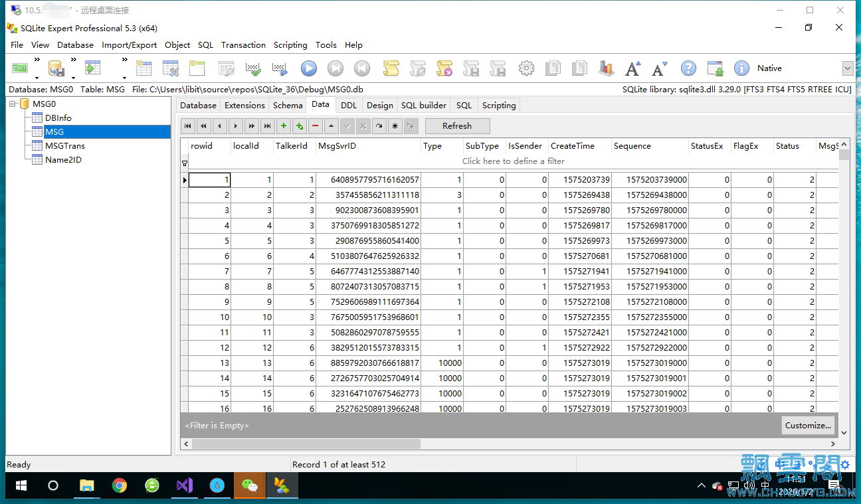Screen dimensions: 861x504
Task: Open the Import/Export menu
Action: click(x=130, y=45)
